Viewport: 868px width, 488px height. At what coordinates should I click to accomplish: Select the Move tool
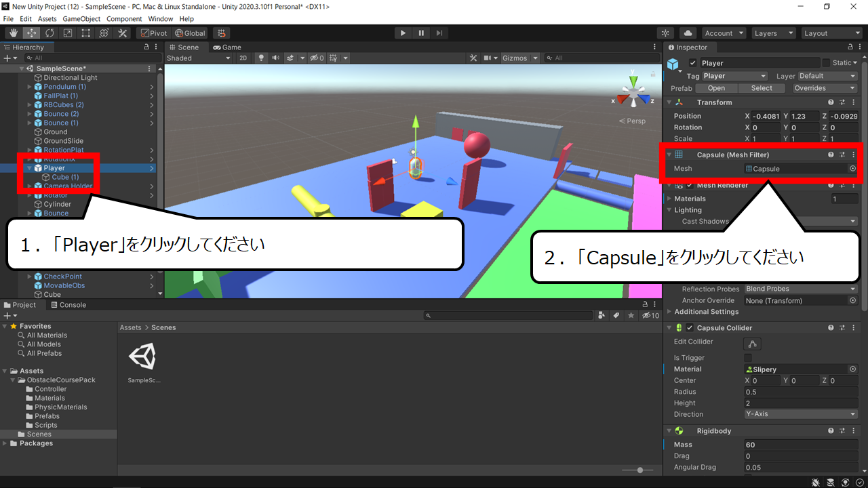(x=31, y=33)
